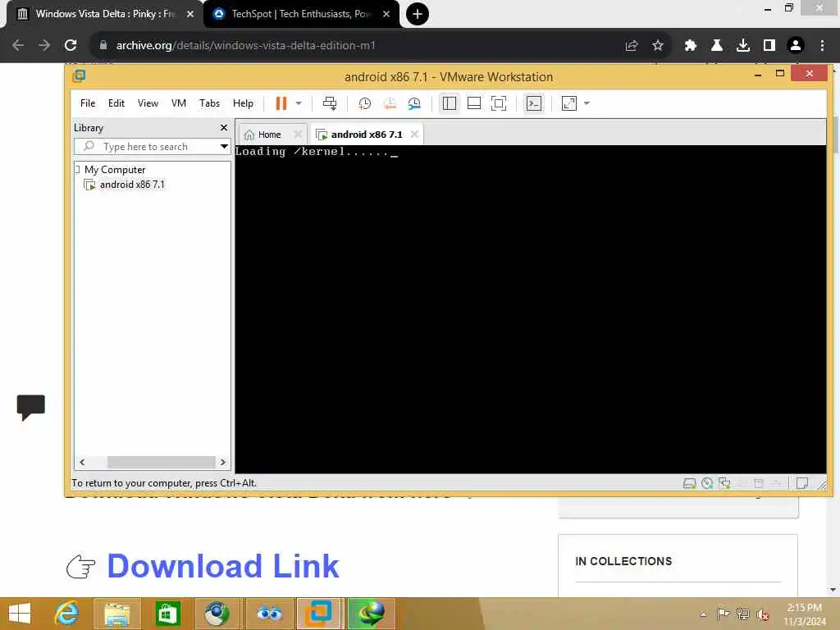Image resolution: width=840 pixels, height=630 pixels.
Task: Open a new browser tab
Action: coord(418,14)
